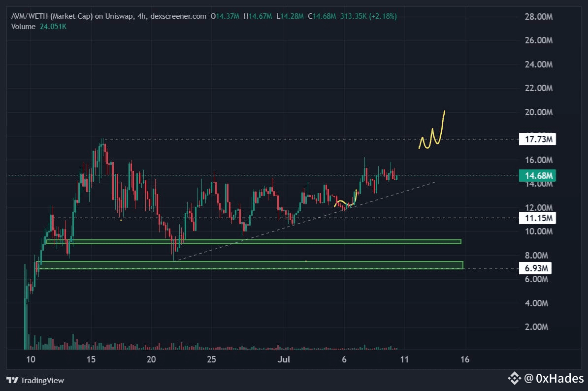Screen dimensions: 588x391
Task: Click the 16 date label on time axis
Action: click(464, 359)
